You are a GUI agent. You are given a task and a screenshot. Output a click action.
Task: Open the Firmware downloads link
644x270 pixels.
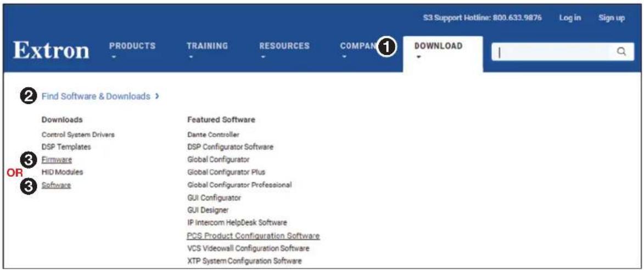(57, 160)
